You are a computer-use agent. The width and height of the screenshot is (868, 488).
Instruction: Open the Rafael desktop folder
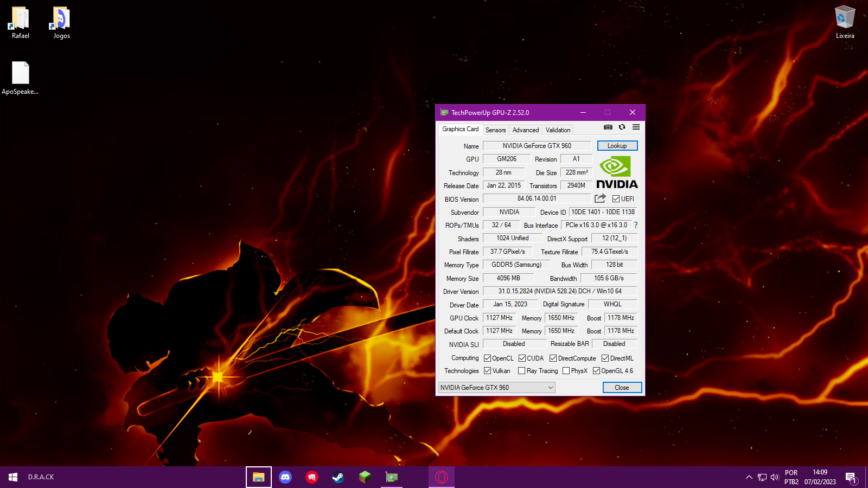(x=21, y=23)
